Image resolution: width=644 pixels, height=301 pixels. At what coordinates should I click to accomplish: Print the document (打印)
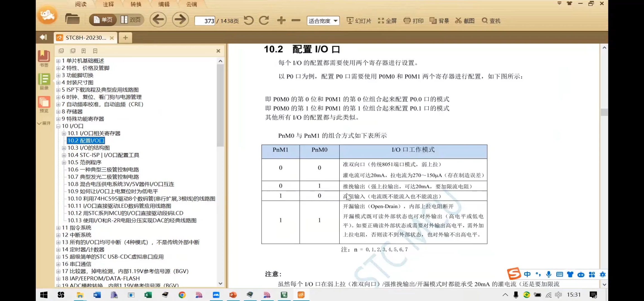click(413, 21)
